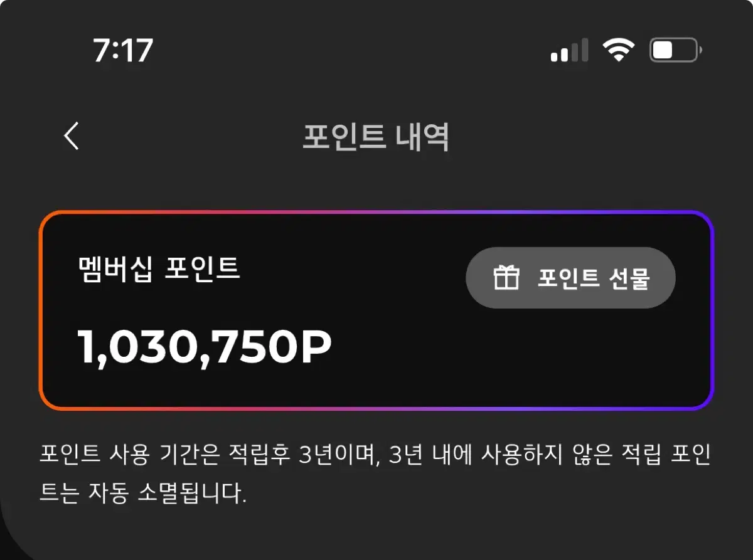Image resolution: width=753 pixels, height=560 pixels.
Task: Tap the 1,030,750P points balance
Action: coord(204,347)
